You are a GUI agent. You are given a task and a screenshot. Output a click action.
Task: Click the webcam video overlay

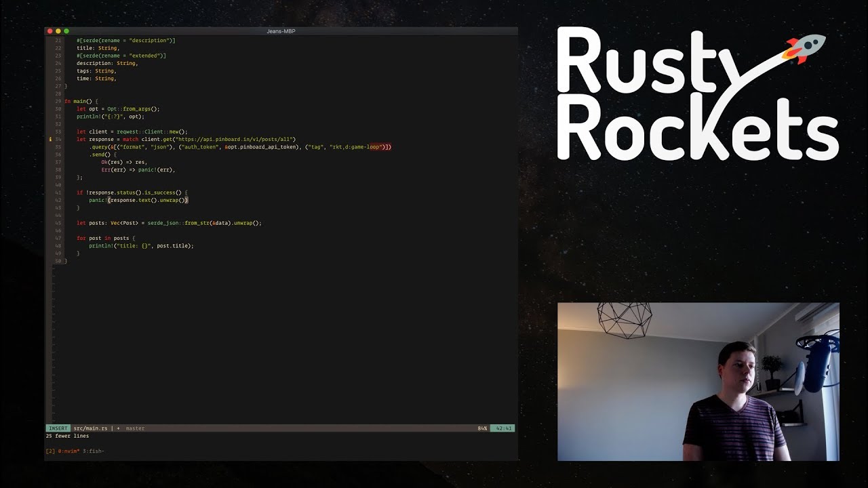pos(698,382)
